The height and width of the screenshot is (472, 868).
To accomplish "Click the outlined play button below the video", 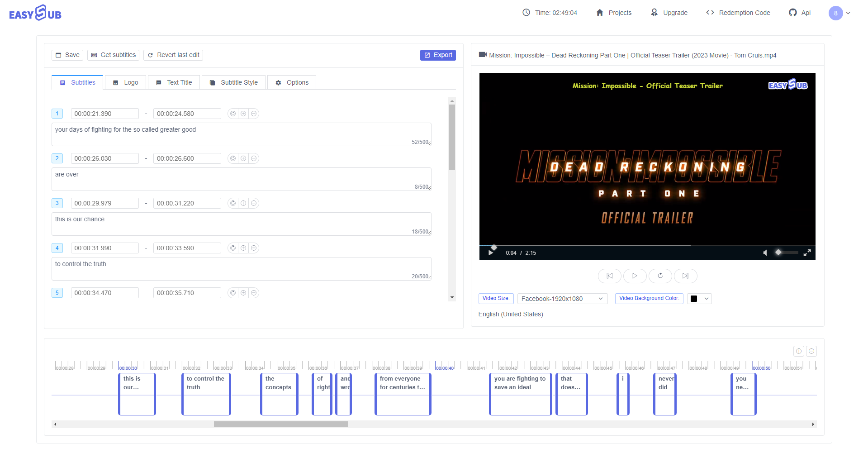I will 635,276.
